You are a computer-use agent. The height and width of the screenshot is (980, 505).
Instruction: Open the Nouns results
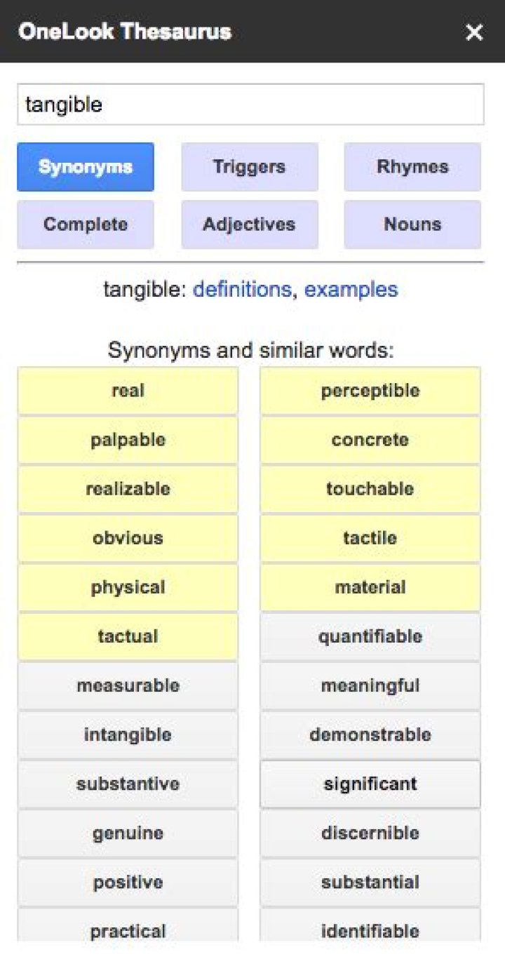coord(412,224)
